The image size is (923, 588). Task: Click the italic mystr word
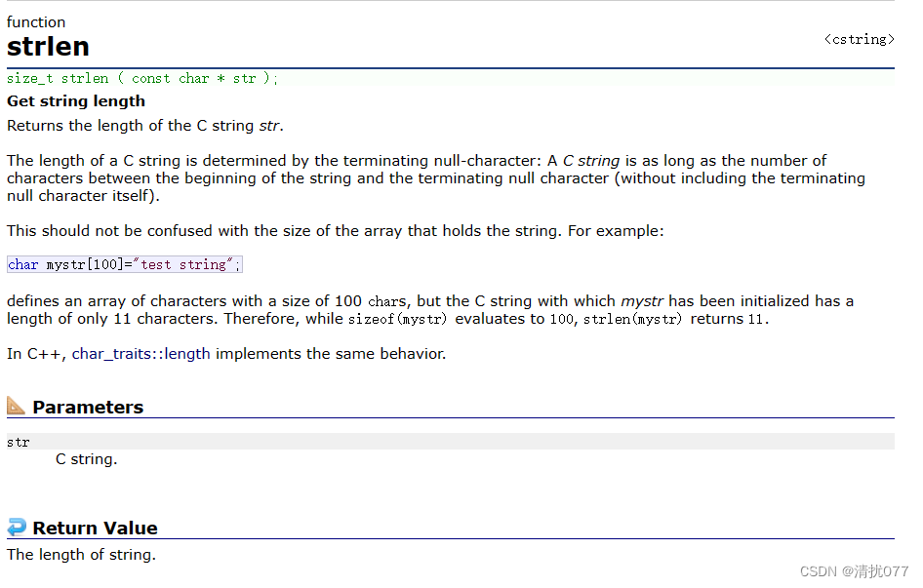(642, 301)
